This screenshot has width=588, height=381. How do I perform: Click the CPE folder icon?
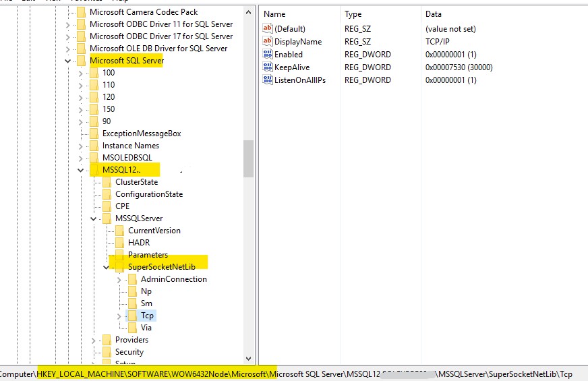(x=107, y=206)
